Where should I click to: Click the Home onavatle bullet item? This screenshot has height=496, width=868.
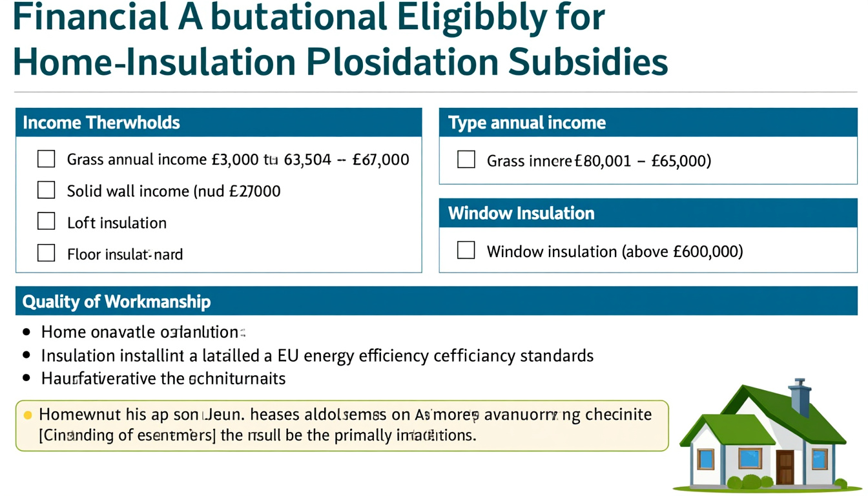pos(143,332)
